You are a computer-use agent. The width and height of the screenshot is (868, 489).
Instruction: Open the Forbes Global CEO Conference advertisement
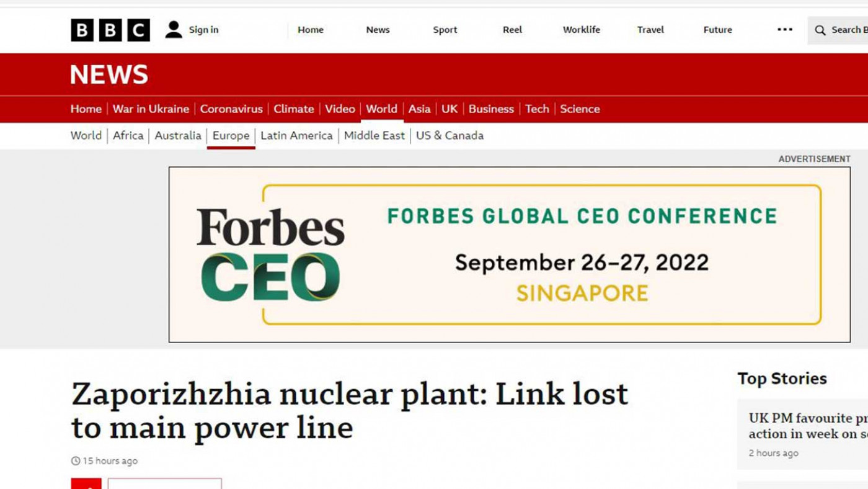click(510, 254)
